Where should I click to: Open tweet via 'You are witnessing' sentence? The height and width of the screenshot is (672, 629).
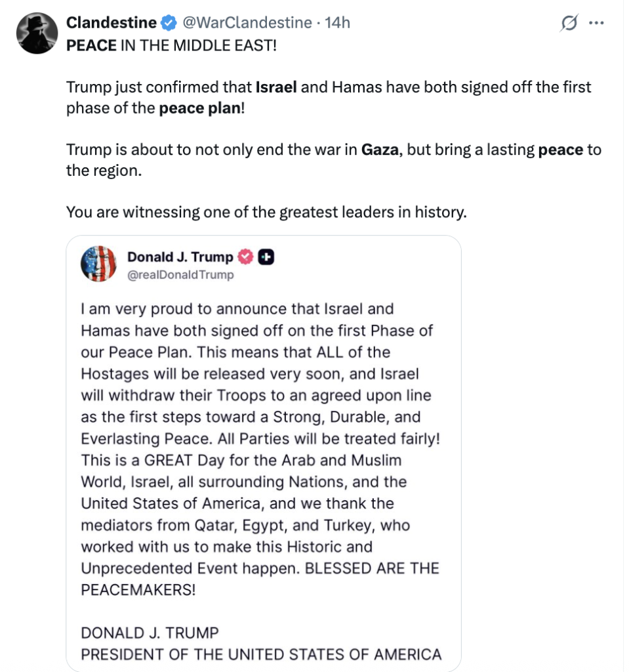[266, 213]
